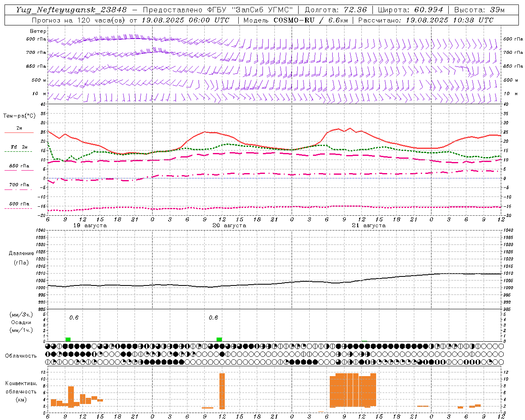Screen dimensions: 525x420
Task: Select the model label COSMO-RU / 6.6км
Action: [311, 20]
